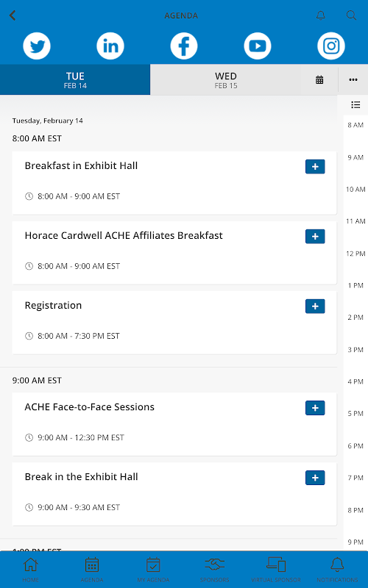Open the calendar date picker icon
This screenshot has width=368, height=588.
(x=319, y=79)
